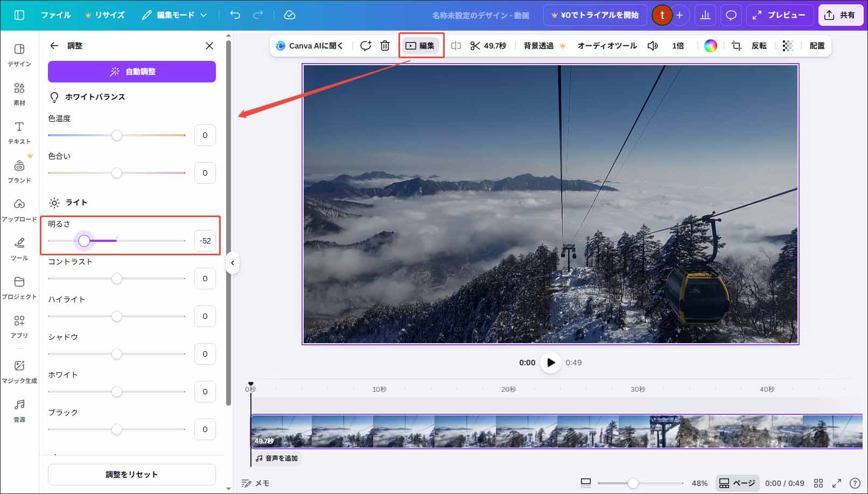Toggle the ページ view mode
Viewport: 868px width, 494px height.
737,483
